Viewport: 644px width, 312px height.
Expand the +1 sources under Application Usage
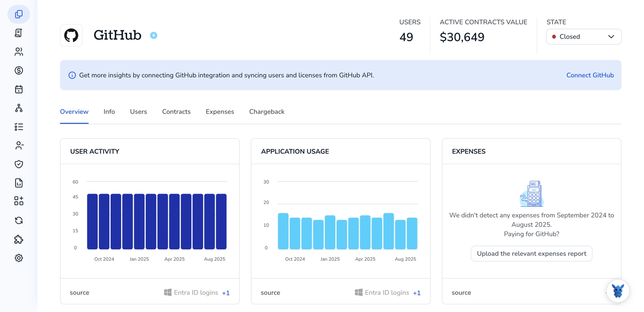tap(417, 293)
